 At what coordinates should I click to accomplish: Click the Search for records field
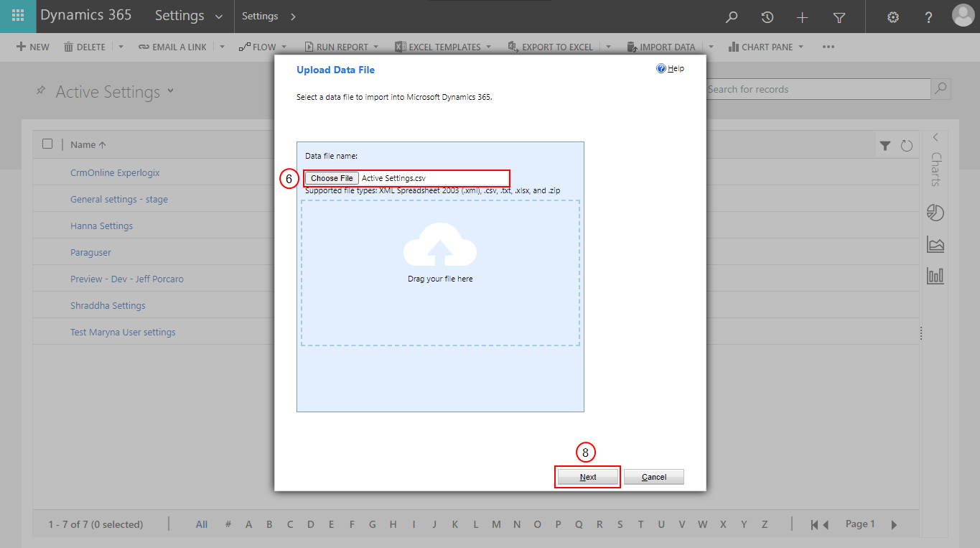tap(818, 89)
